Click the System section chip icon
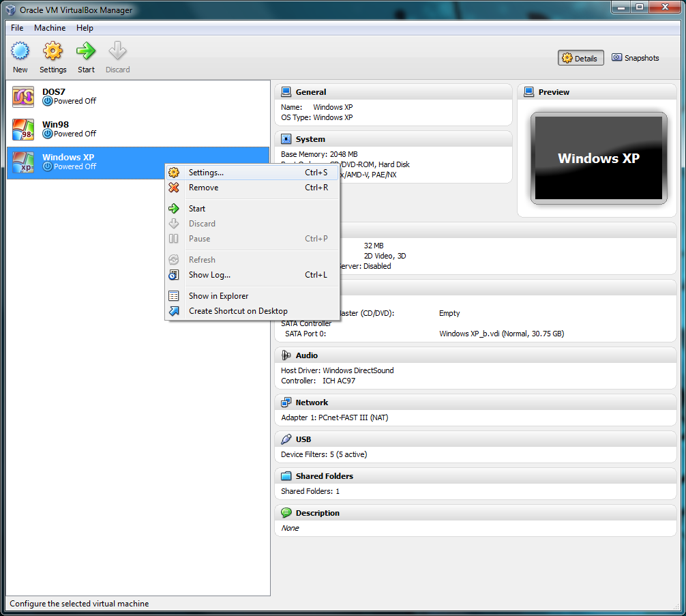 click(286, 138)
